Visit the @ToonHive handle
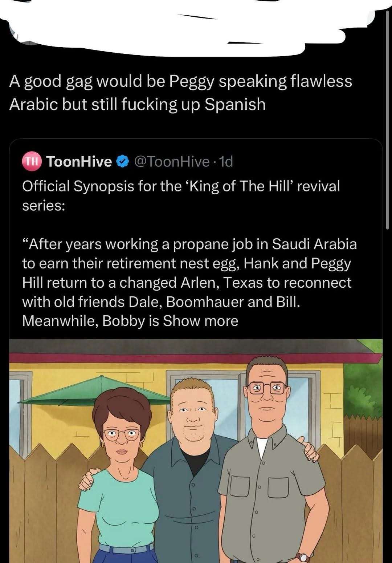 coord(172,161)
